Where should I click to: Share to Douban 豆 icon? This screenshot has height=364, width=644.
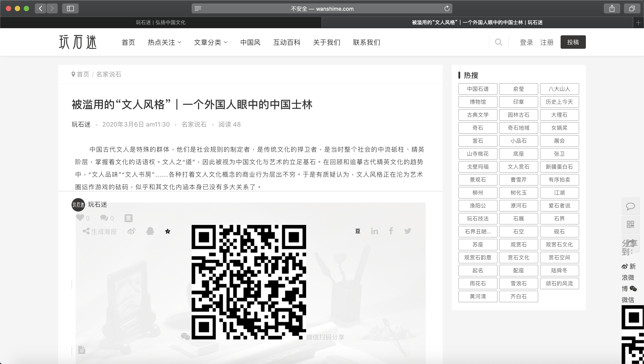358,231
